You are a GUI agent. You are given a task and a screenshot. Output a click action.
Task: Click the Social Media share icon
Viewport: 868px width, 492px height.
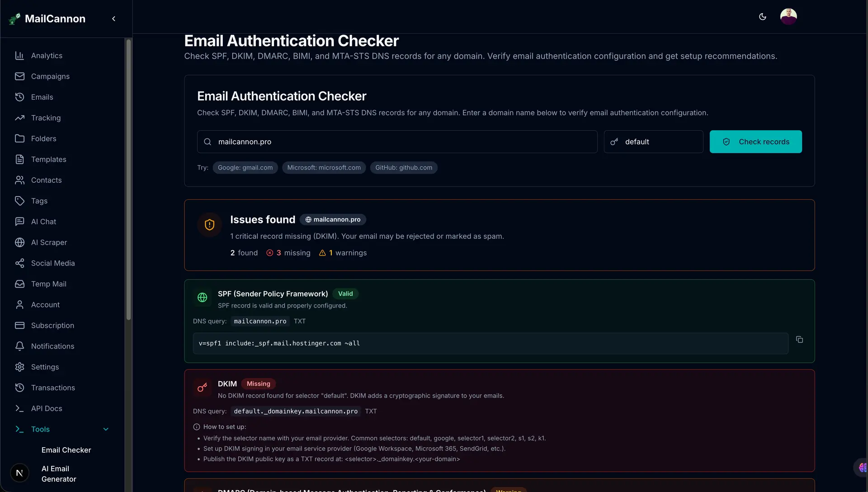pyautogui.click(x=19, y=263)
